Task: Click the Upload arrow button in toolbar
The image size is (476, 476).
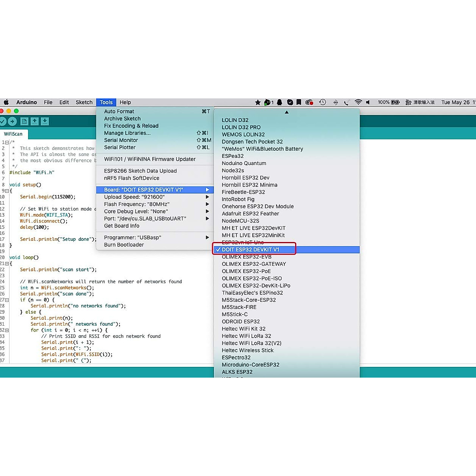Action: [x=12, y=121]
